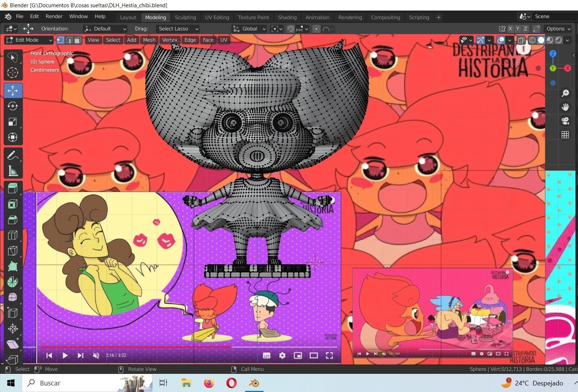Activate the Extrude Region tool
This screenshot has height=392, width=578.
tap(13, 188)
